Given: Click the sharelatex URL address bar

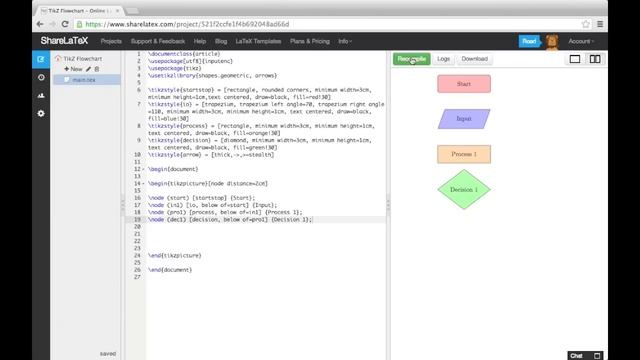Looking at the screenshot, I should pos(327,24).
